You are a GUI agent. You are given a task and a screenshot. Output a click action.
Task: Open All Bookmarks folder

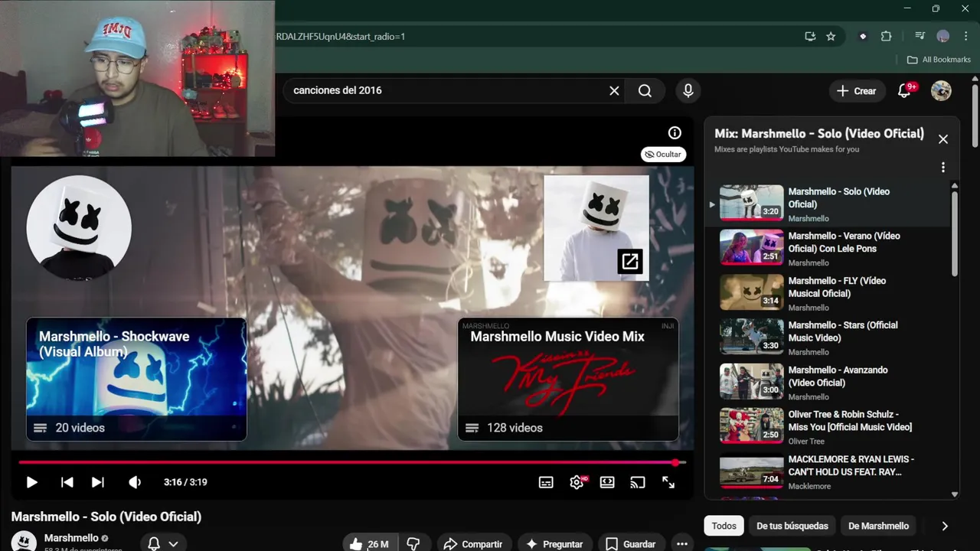click(x=939, y=60)
